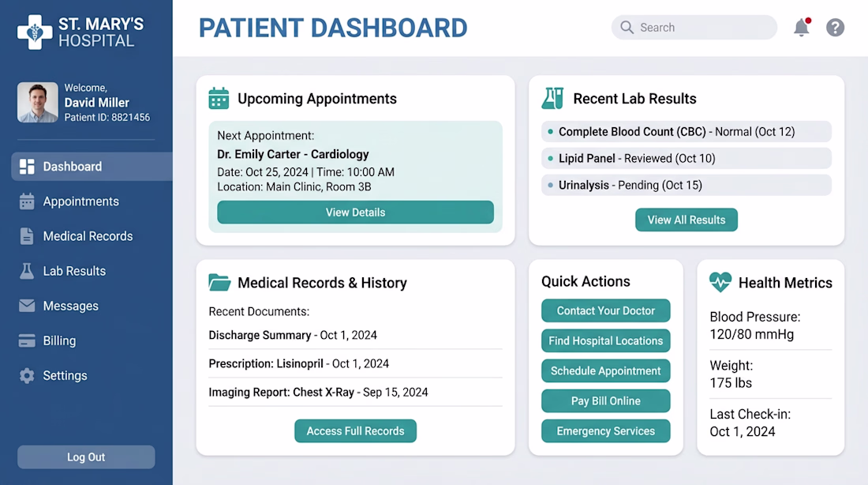Open Appointments from the sidebar menu
The height and width of the screenshot is (485, 868).
click(x=80, y=201)
